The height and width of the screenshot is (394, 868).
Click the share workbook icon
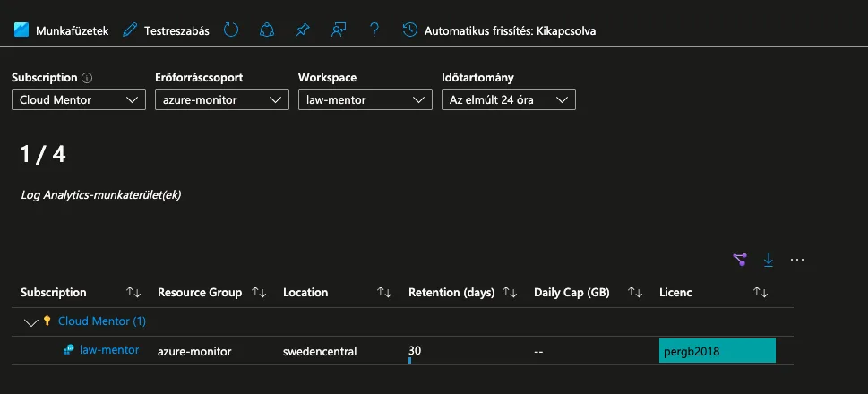pyautogui.click(x=266, y=30)
